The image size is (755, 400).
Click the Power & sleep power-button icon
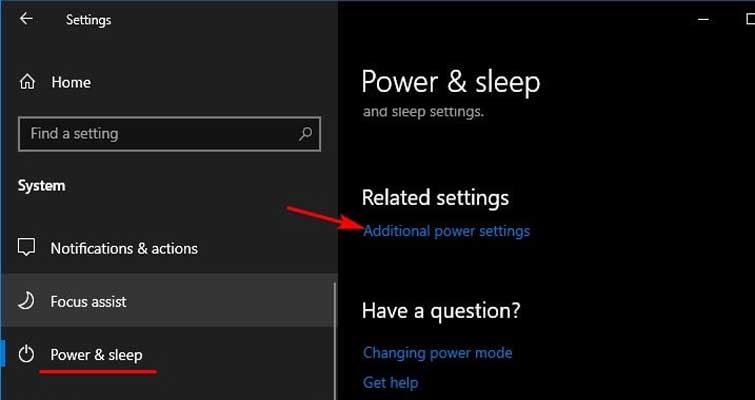(x=26, y=355)
